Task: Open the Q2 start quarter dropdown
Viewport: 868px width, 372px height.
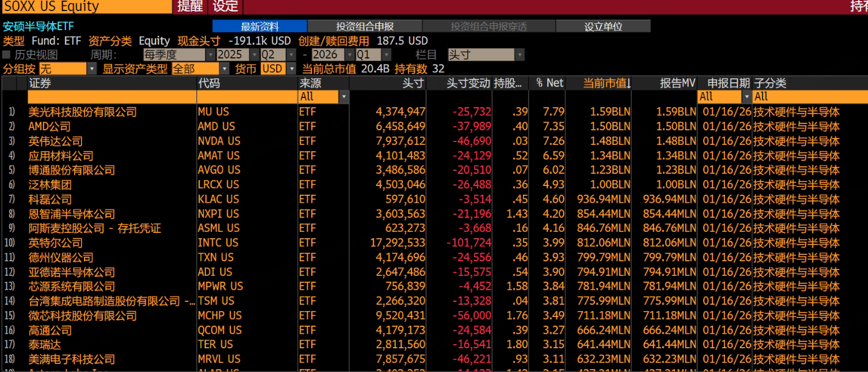Action: 277,54
